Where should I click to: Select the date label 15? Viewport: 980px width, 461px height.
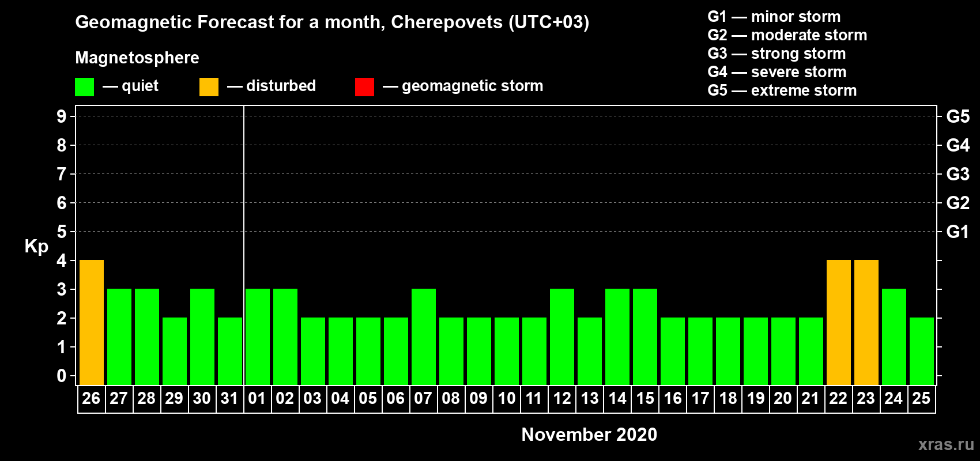(x=644, y=399)
